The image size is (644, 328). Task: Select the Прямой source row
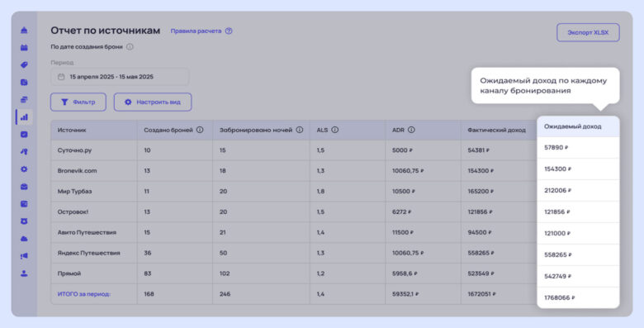[x=294, y=273]
